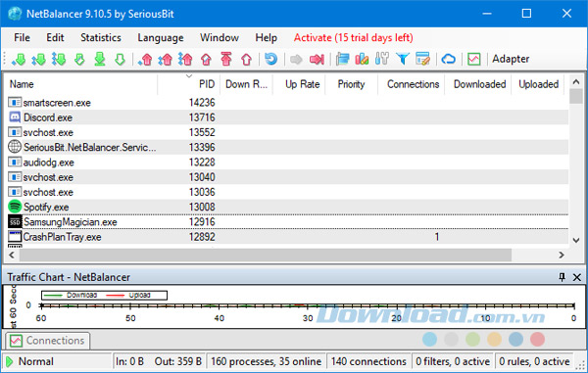Click the reset all priorities refresh icon
Viewport: 588px width, 373px height.
(x=270, y=59)
